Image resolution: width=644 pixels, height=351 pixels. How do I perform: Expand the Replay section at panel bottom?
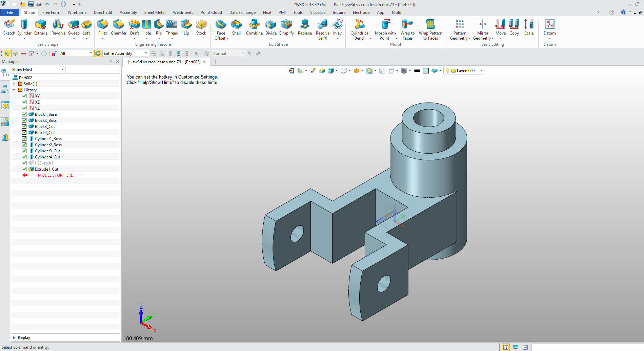[x=14, y=337]
